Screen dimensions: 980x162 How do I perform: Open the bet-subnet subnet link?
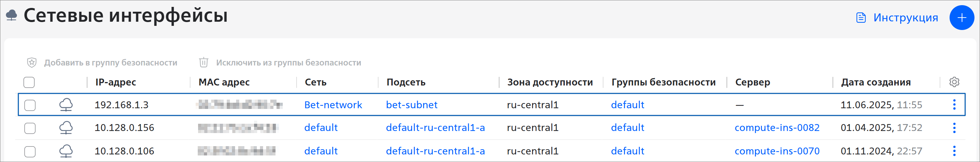point(411,105)
